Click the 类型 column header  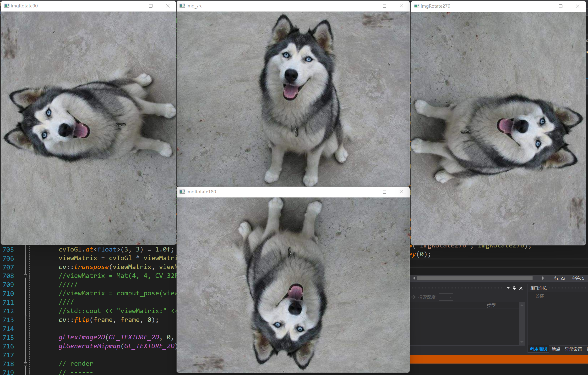(x=491, y=305)
